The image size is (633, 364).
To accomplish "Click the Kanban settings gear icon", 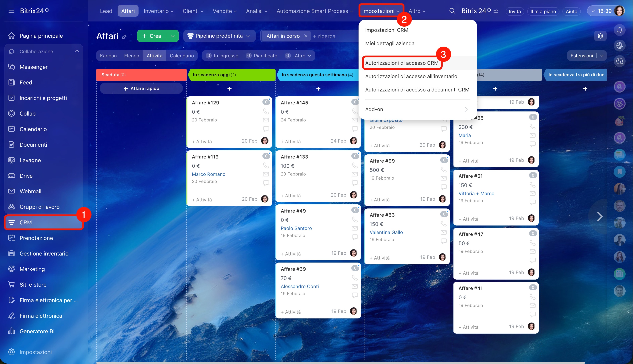I will 600,36.
